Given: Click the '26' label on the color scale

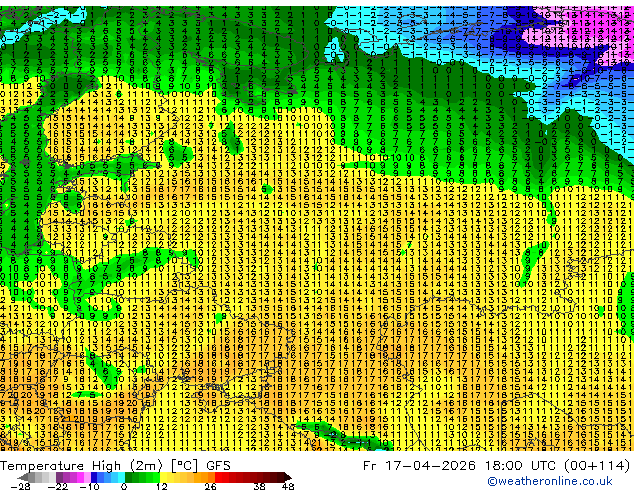Looking at the screenshot, I should (x=210, y=486).
